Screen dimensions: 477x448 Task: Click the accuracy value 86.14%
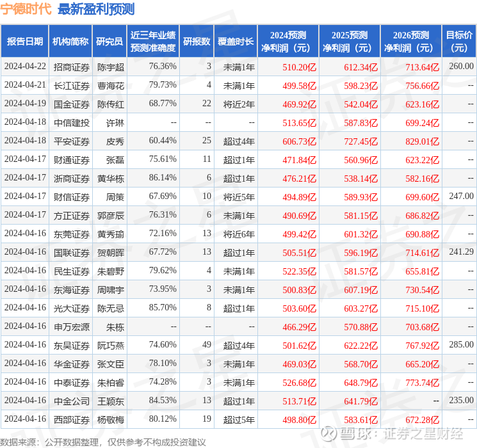point(163,177)
